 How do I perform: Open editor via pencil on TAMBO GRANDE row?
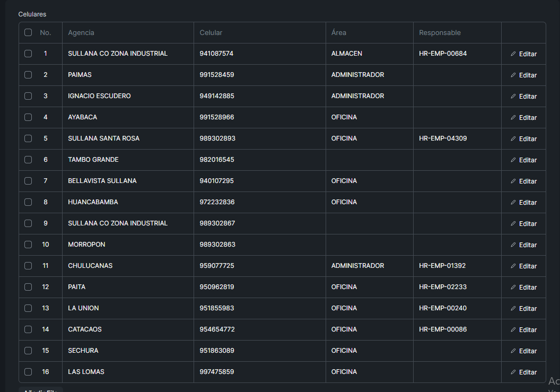click(x=513, y=160)
